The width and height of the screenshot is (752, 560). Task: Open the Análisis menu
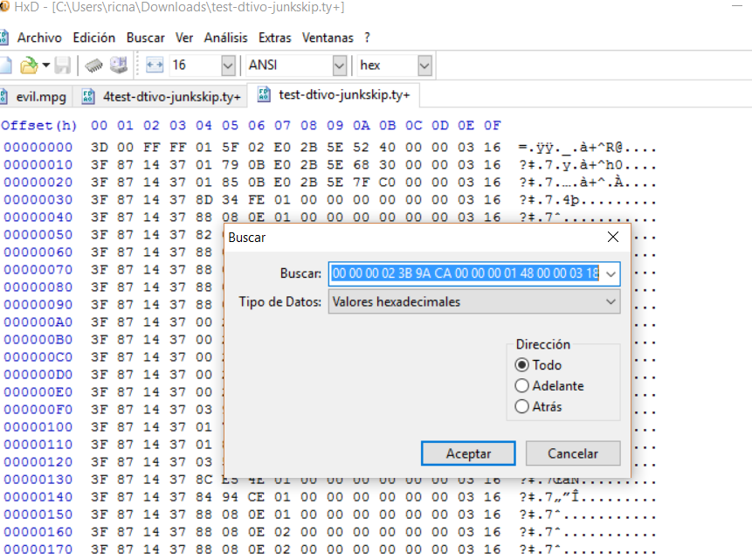click(225, 38)
